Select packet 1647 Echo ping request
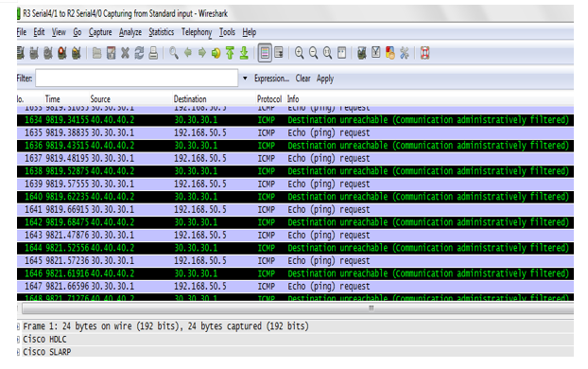Screen dimensions: 588x369 tap(295, 286)
